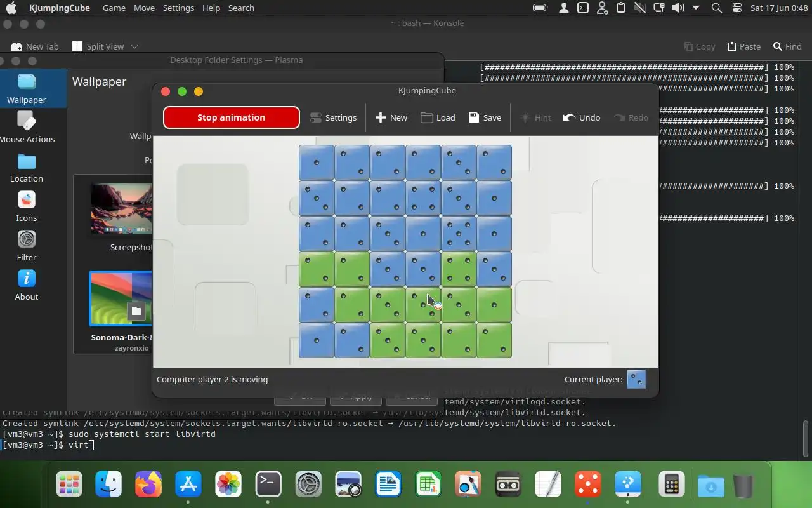Click the magnifier search icon in menu bar

click(717, 8)
